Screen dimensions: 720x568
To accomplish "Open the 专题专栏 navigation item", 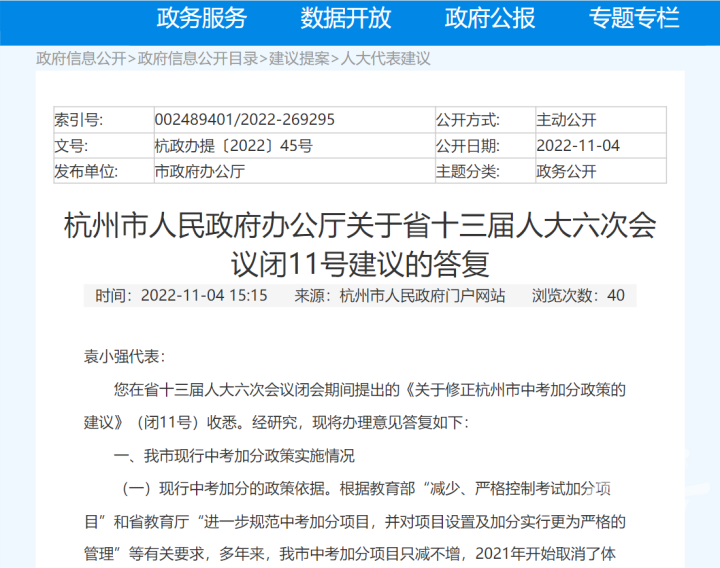I will 634,18.
